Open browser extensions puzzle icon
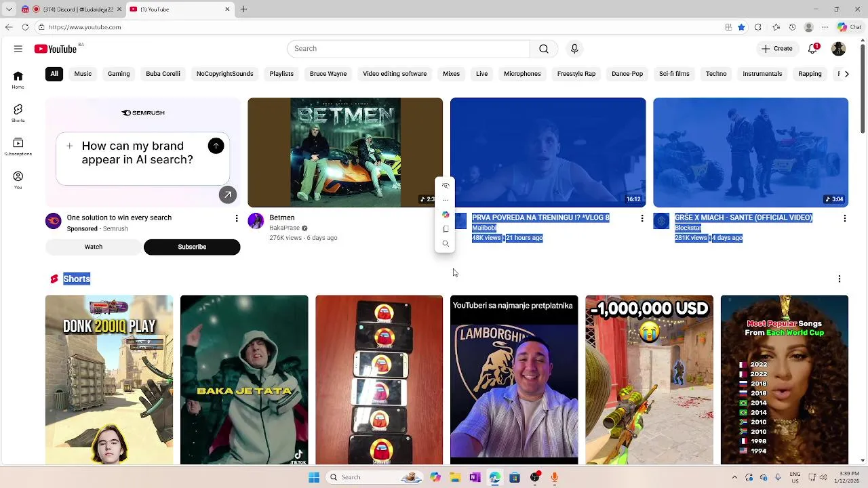Screen dimensions: 868x488 (758, 27)
